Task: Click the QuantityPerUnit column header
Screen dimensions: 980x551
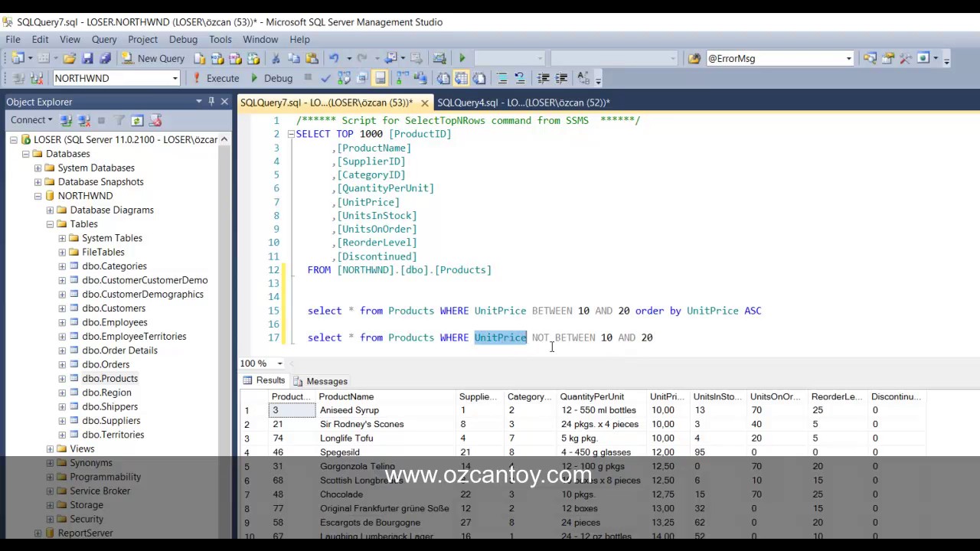Action: coord(602,396)
